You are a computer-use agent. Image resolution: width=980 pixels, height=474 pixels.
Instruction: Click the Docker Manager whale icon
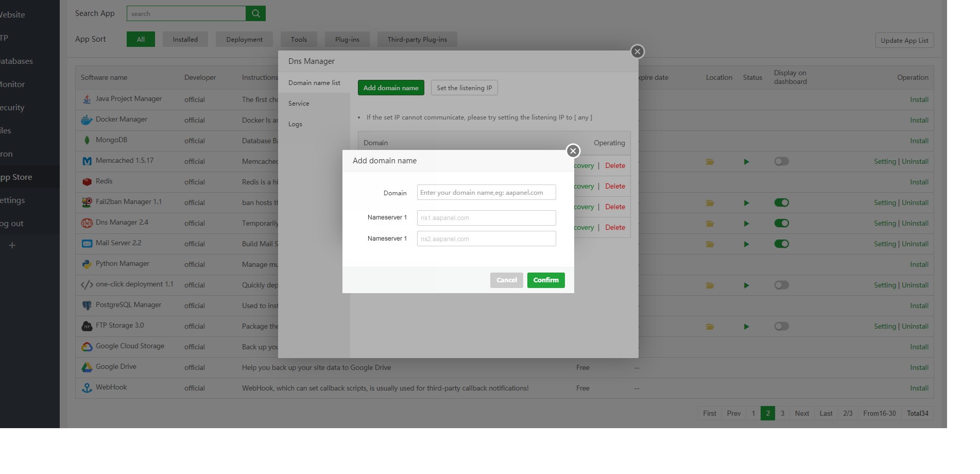coord(87,120)
